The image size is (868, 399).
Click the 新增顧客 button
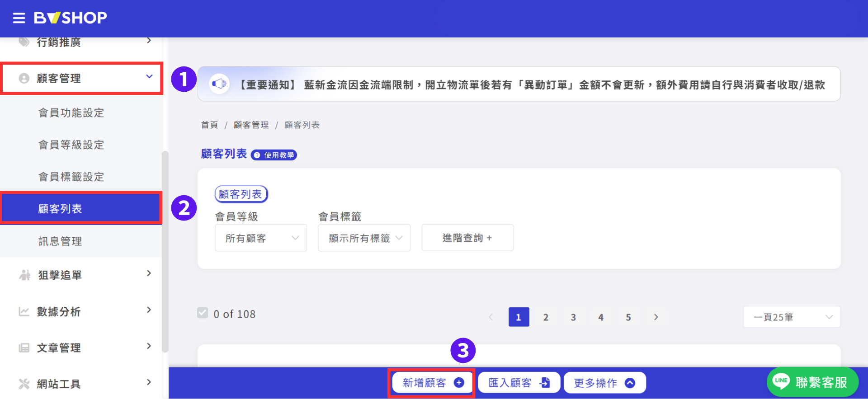coord(432,383)
